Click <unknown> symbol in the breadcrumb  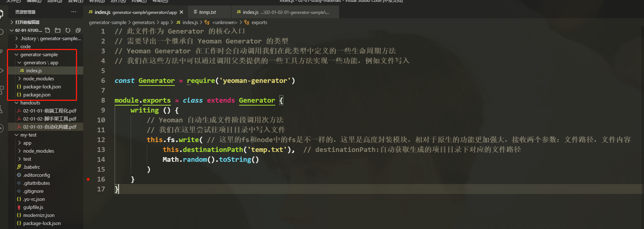pyautogui.click(x=225, y=22)
